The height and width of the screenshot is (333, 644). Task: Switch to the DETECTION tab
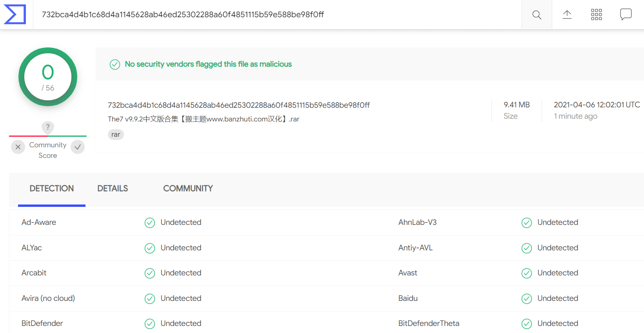coord(52,189)
